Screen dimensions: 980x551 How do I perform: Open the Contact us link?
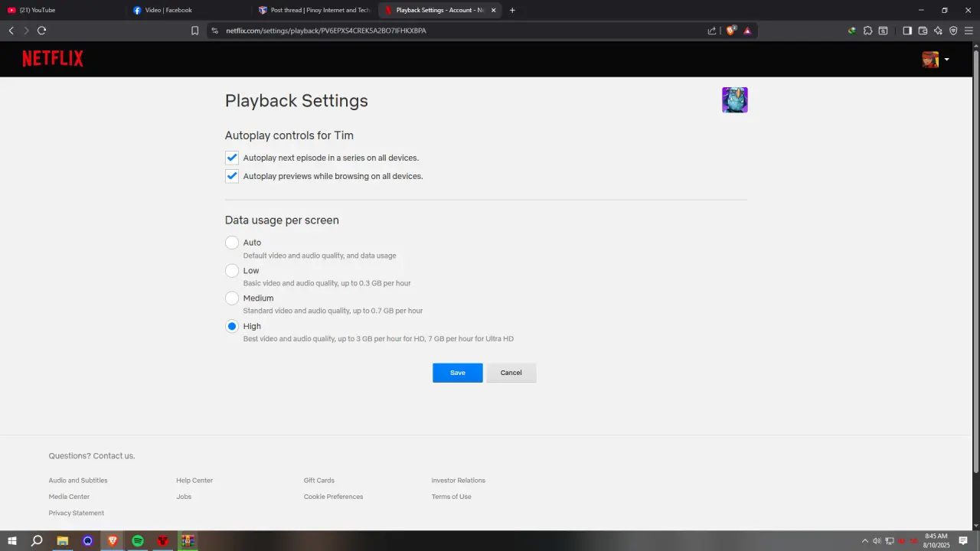pyautogui.click(x=114, y=456)
